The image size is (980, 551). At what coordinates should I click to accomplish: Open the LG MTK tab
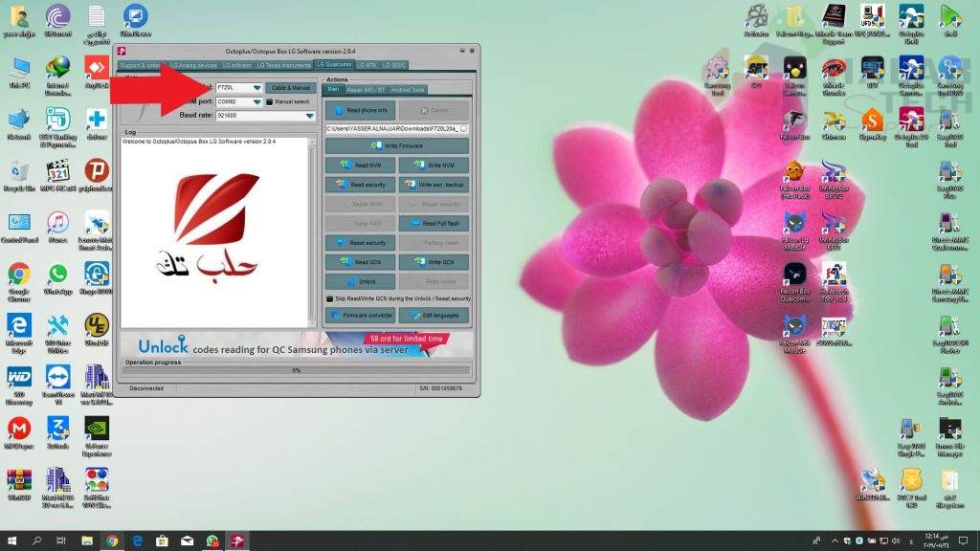pos(367,65)
